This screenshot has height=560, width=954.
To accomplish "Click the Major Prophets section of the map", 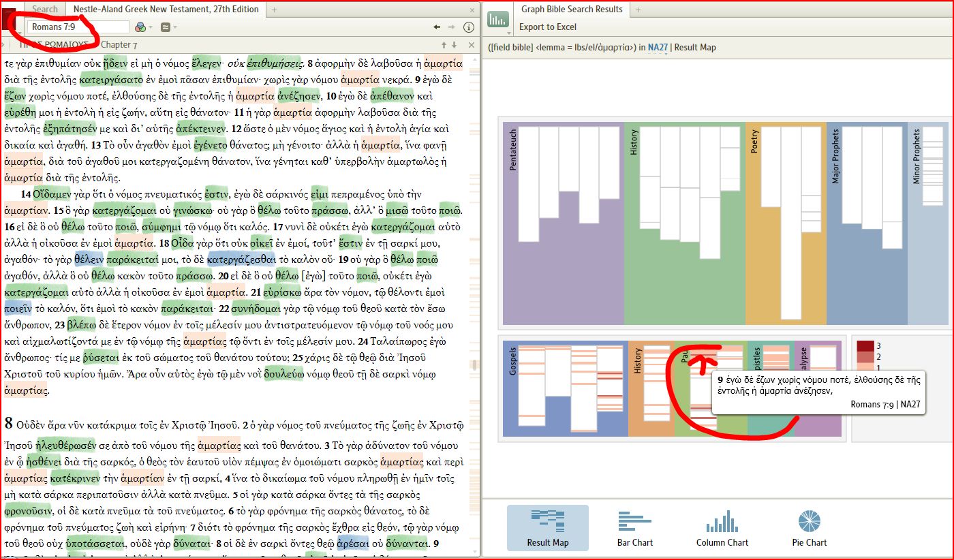I will pos(867,223).
